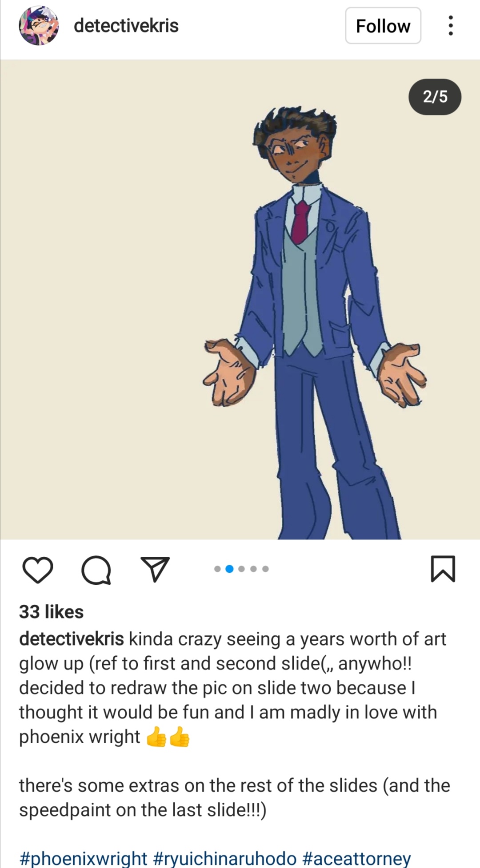The height and width of the screenshot is (868, 480).
Task: Open detectivekris username in header
Action: coord(126,26)
